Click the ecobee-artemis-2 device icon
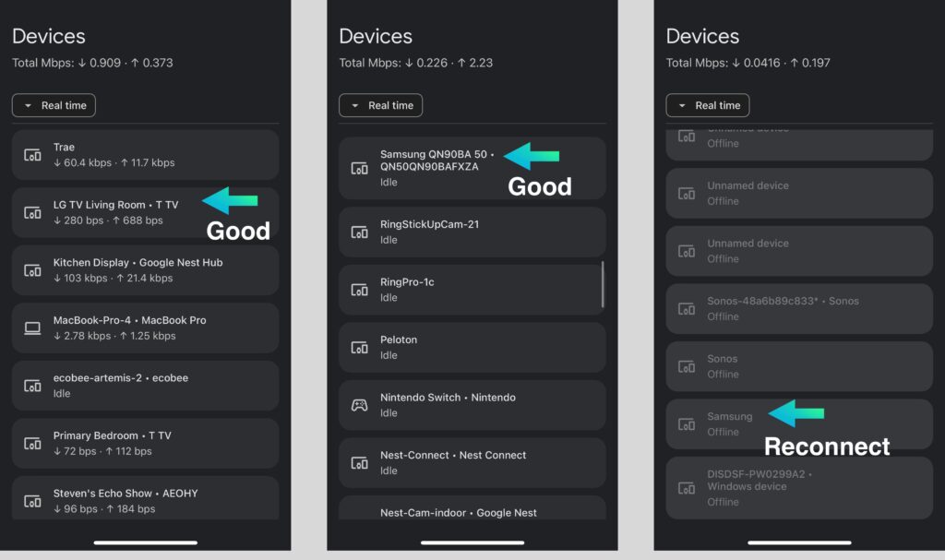The width and height of the screenshot is (945, 560). [32, 386]
